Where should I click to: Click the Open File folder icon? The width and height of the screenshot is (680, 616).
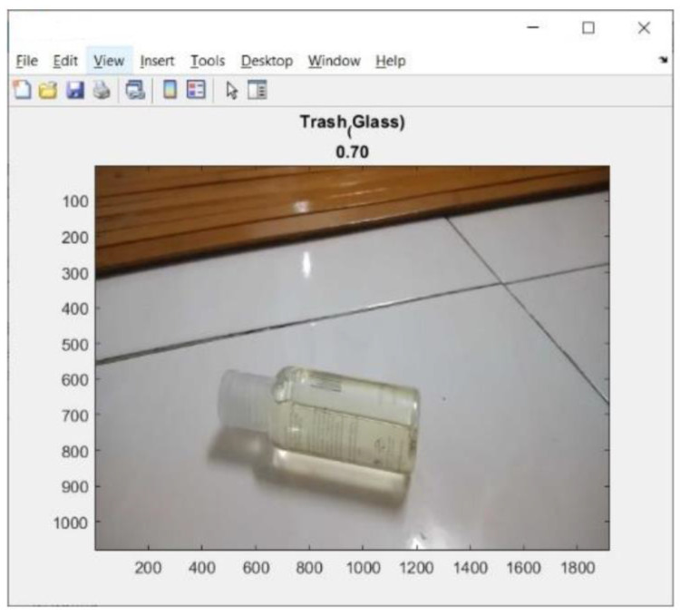(47, 90)
